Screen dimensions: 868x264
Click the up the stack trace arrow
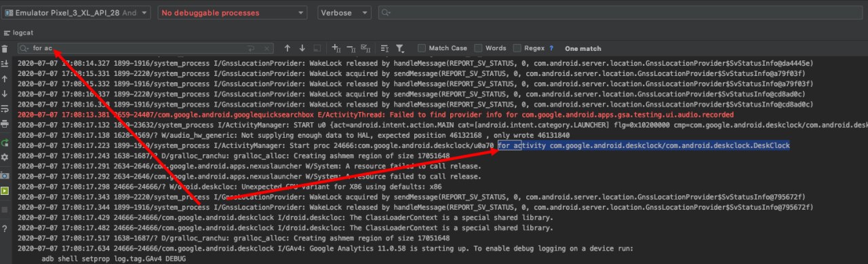point(5,79)
